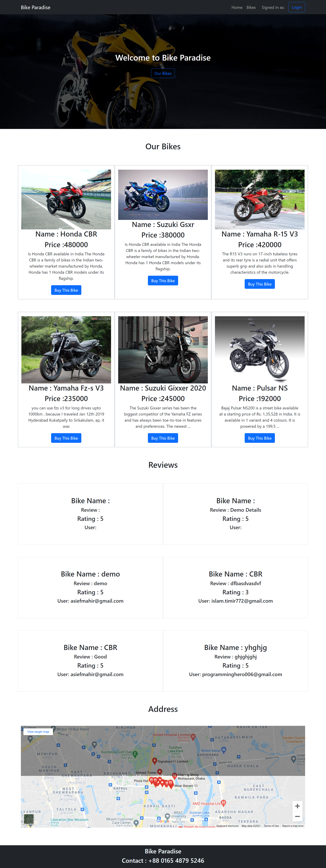Click the United Hospital Limited marker
Screen dimensions: 326x868
[193, 737]
